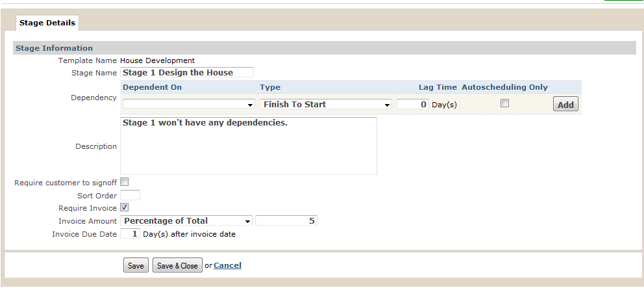Screen dimensions: 644x290
Task: Open the Dependent On dropdown
Action: (189, 105)
